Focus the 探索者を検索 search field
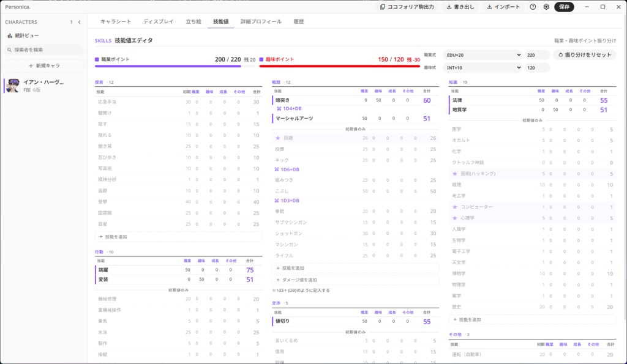Screen dimensions: 627x364 tap(44, 50)
